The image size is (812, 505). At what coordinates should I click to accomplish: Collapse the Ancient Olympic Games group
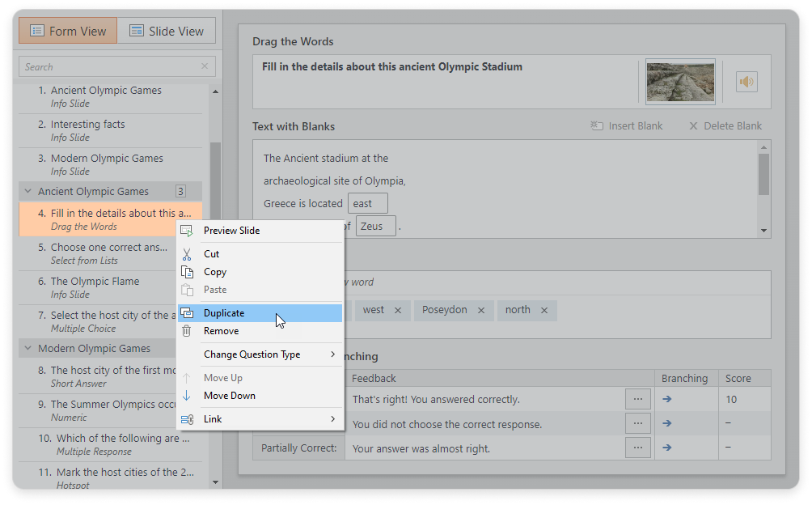coord(28,191)
